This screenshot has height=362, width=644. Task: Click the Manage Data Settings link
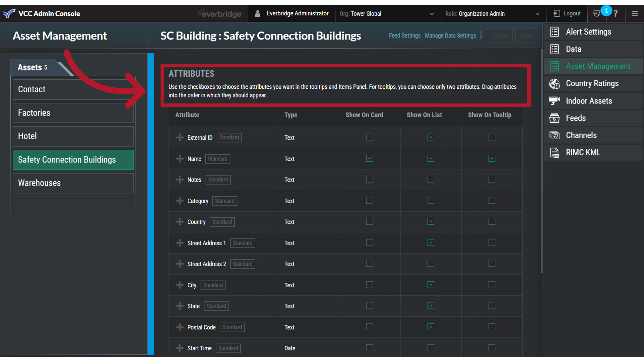coord(450,36)
